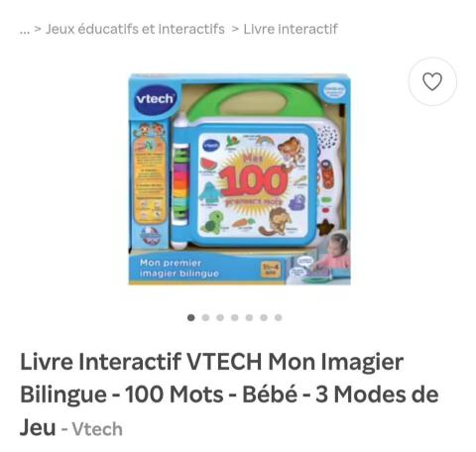Go to fifth image carousel dot
This screenshot has width=476, height=452.
click(249, 317)
